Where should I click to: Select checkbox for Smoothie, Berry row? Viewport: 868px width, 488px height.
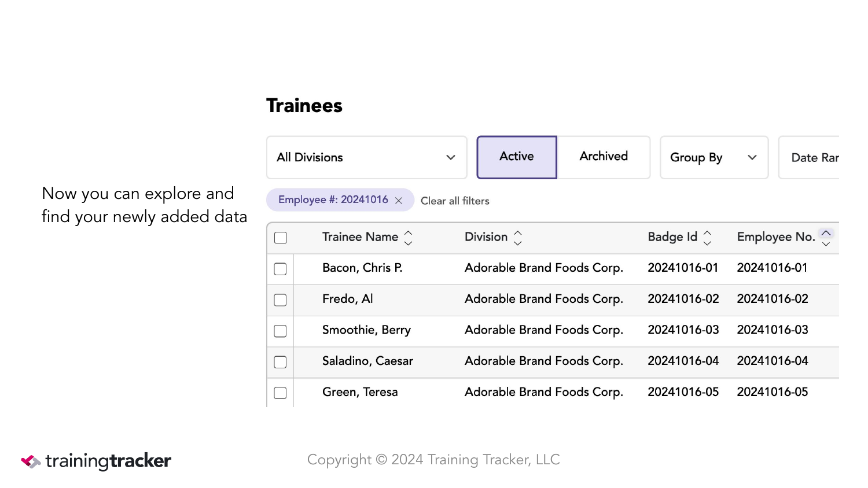[280, 331]
